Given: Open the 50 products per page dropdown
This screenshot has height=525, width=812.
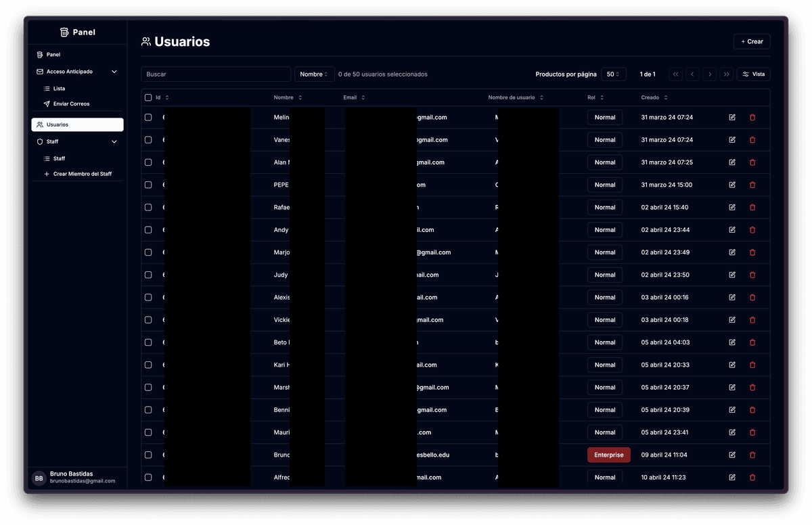Looking at the screenshot, I should [x=614, y=74].
